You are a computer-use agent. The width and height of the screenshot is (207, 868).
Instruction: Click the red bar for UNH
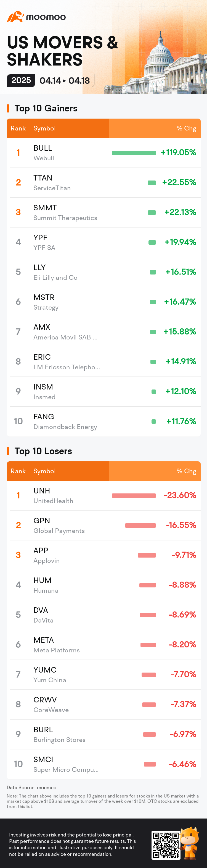coord(134,495)
